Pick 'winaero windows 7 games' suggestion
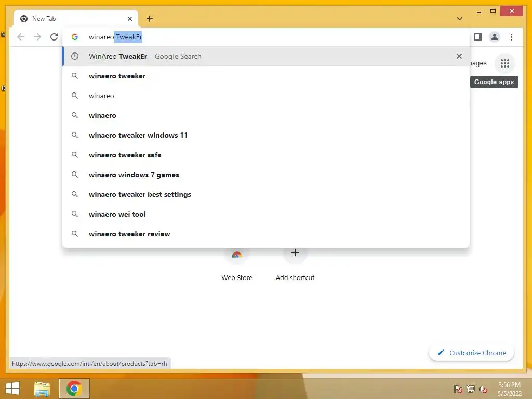 (x=267, y=175)
